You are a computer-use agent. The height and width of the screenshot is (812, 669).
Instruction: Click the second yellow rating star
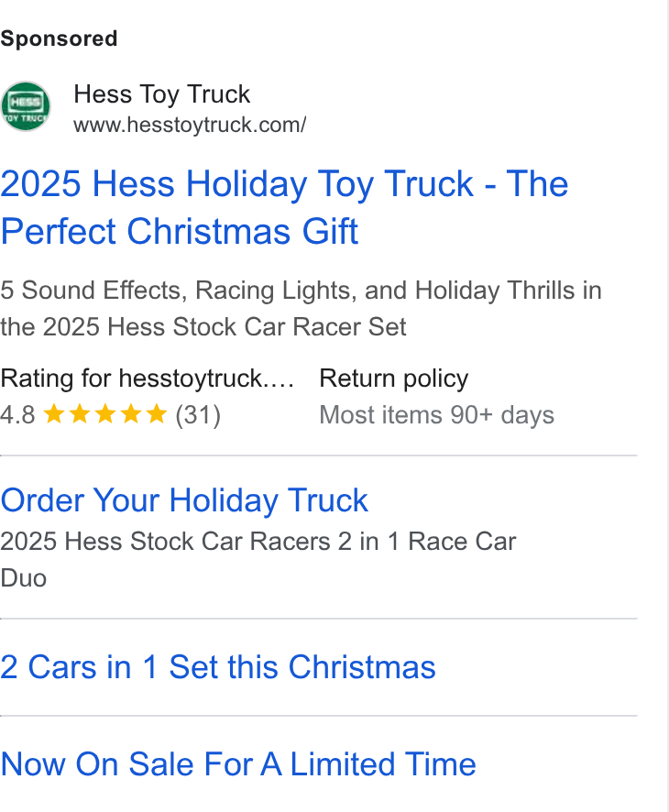(x=80, y=414)
